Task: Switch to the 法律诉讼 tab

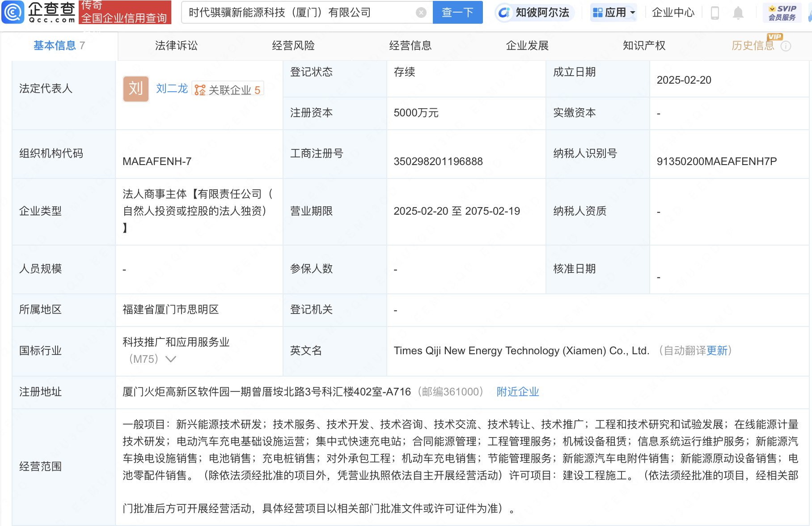Action: 176,46
